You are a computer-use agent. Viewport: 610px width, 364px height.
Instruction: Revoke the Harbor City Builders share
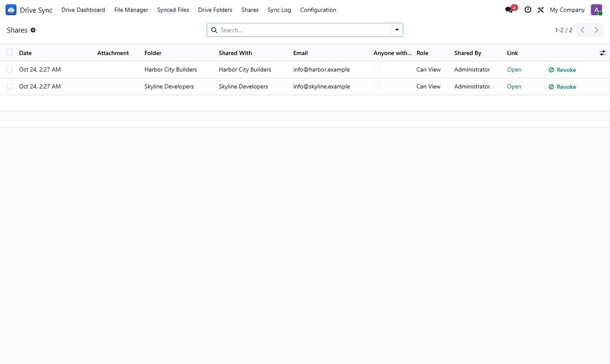[562, 70]
